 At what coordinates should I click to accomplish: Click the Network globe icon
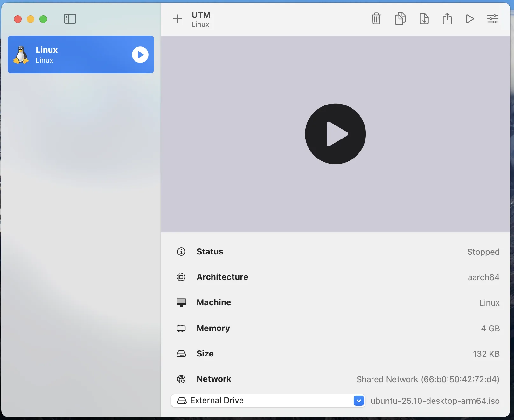pos(181,379)
